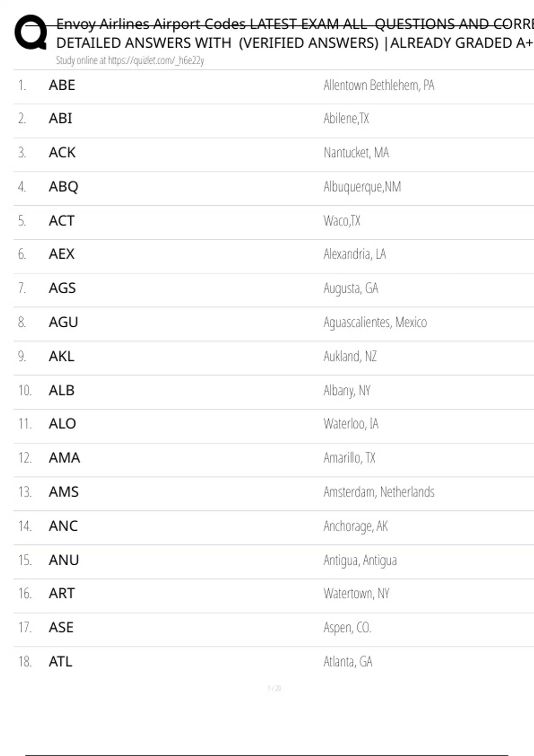
Task: Click the page number 1/20 indicator
Action: click(274, 688)
